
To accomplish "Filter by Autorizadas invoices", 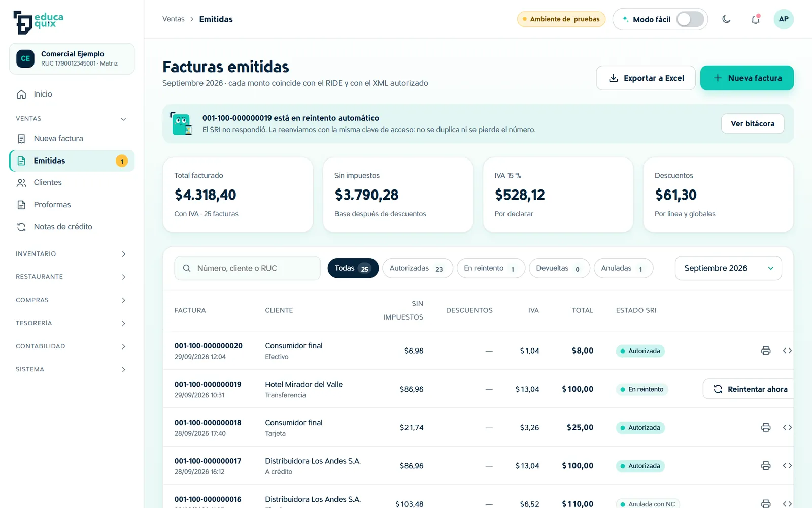I will (417, 268).
